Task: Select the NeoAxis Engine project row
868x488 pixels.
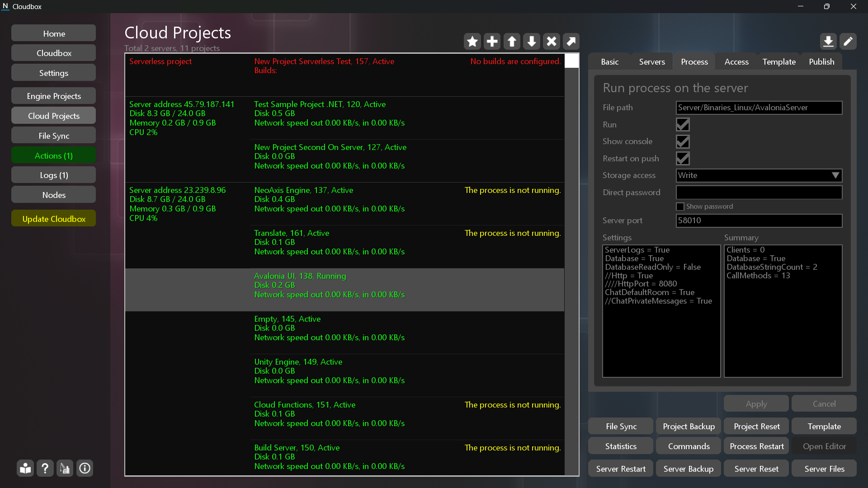Action: (407, 204)
